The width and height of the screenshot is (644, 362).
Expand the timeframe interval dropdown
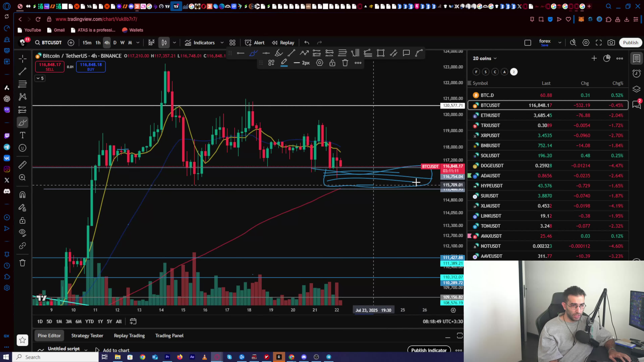point(138,43)
